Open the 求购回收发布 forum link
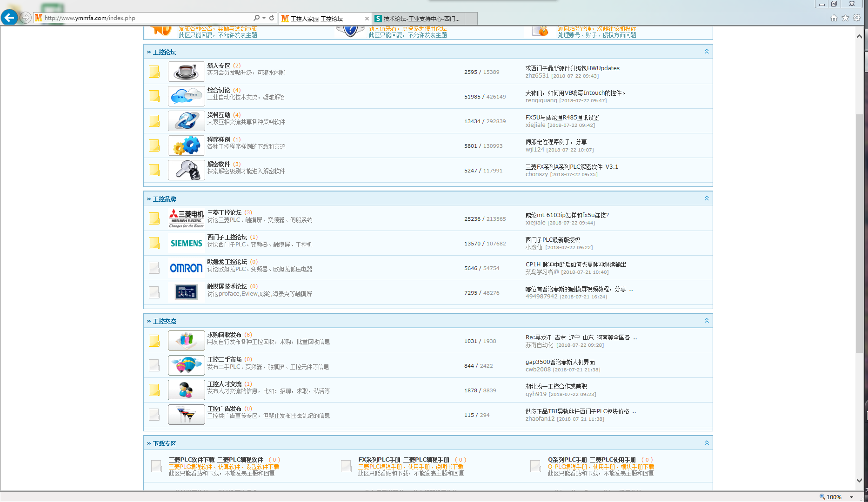 [x=224, y=335]
